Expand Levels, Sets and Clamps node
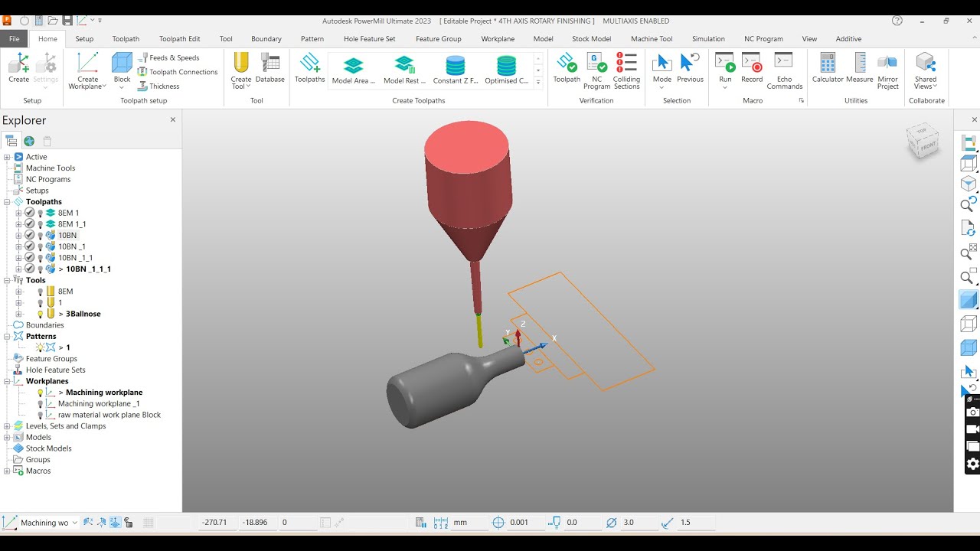This screenshot has width=980, height=551. 7,426
